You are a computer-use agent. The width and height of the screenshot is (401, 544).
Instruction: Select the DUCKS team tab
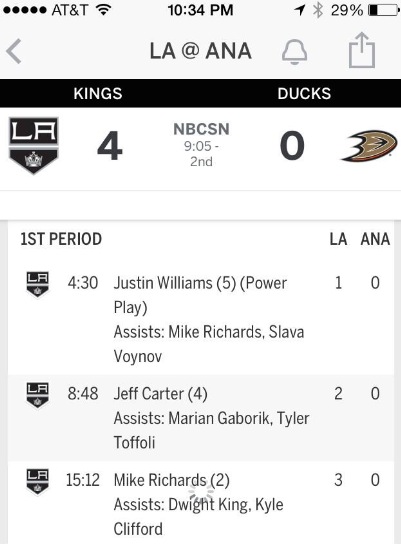pyautogui.click(x=304, y=93)
